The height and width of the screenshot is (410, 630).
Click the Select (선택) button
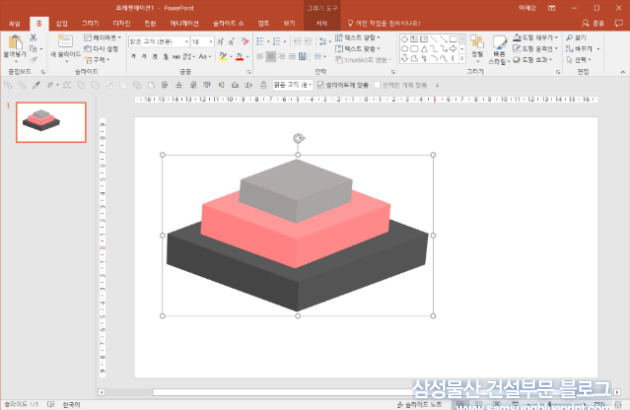(x=579, y=59)
